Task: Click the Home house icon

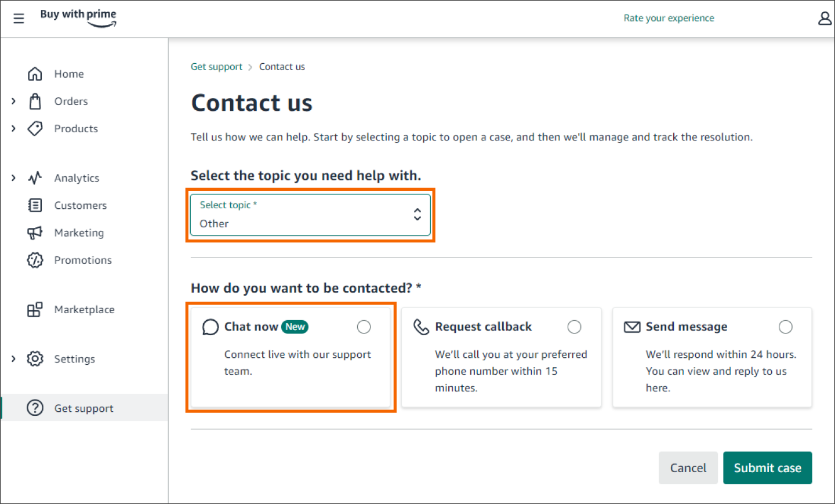Action: click(x=35, y=74)
